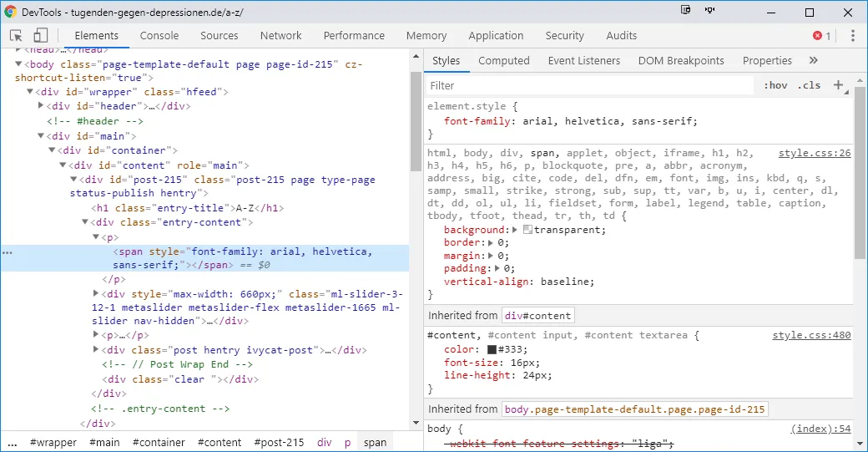Select the h1 entry-title A-Z line
This screenshot has width=868, height=452.
tap(187, 208)
